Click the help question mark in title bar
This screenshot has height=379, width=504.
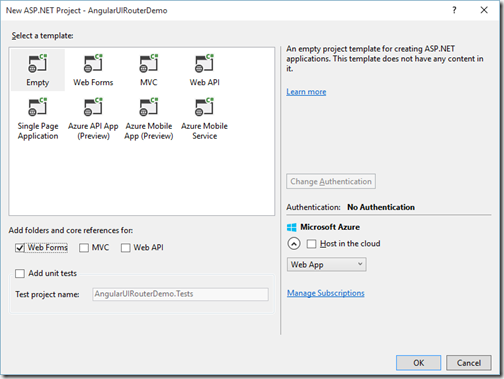point(454,10)
